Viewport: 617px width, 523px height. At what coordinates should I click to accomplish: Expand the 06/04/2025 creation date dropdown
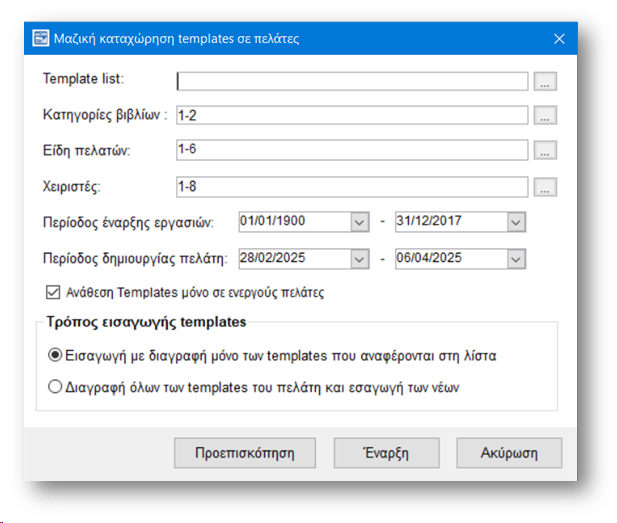coord(516,258)
